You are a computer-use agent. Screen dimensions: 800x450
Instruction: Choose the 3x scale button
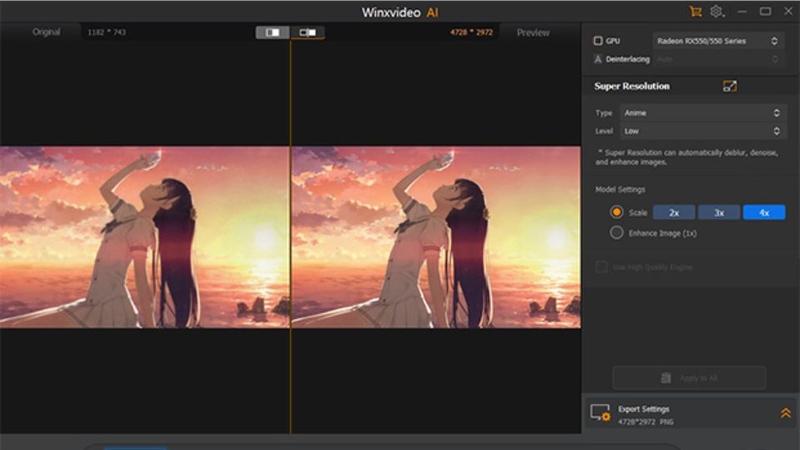pos(719,213)
